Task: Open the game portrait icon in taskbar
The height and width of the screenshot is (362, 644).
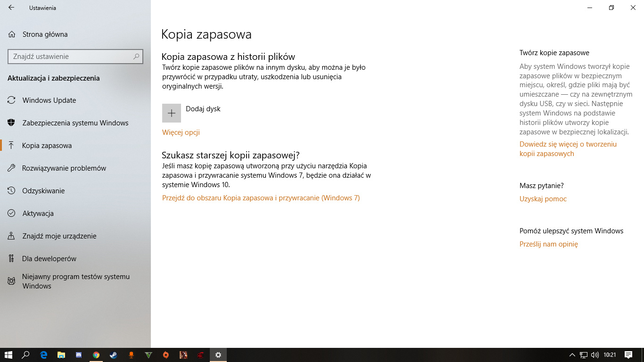Action: [183, 355]
